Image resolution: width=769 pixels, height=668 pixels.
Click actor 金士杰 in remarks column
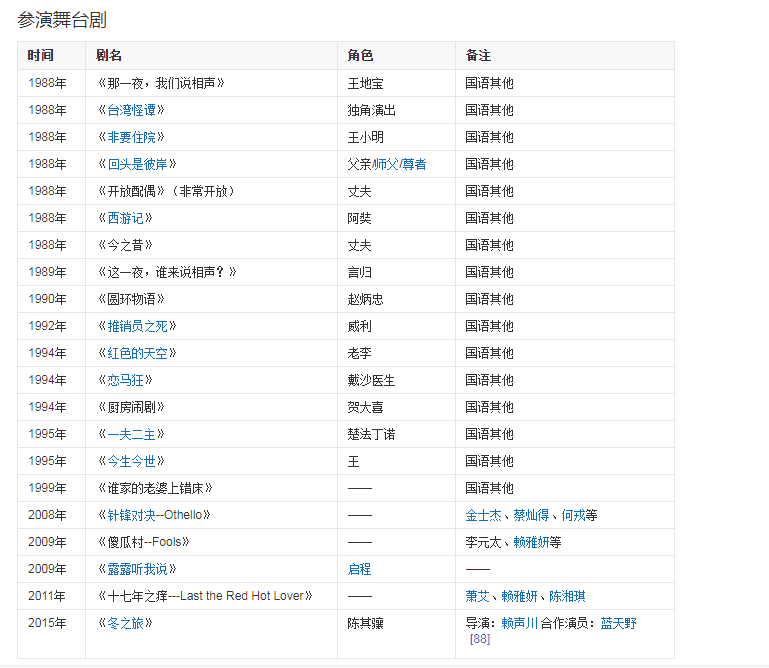(483, 515)
